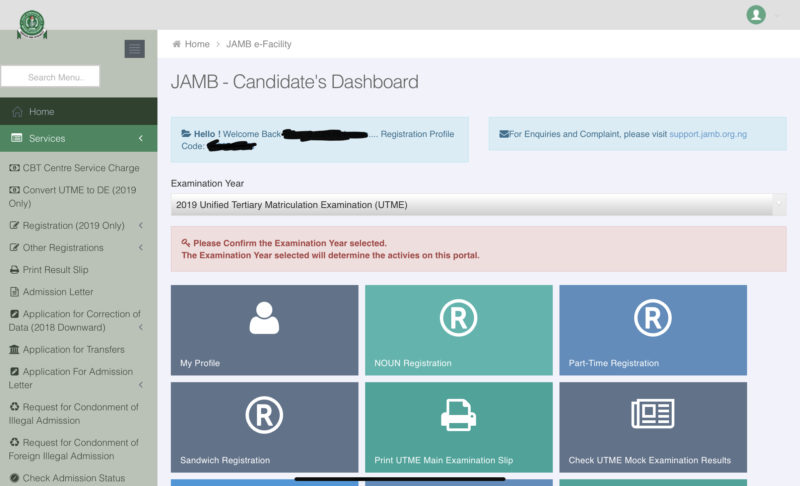
Task: Click the printer icon on Examination Slip tile
Action: pos(459,415)
